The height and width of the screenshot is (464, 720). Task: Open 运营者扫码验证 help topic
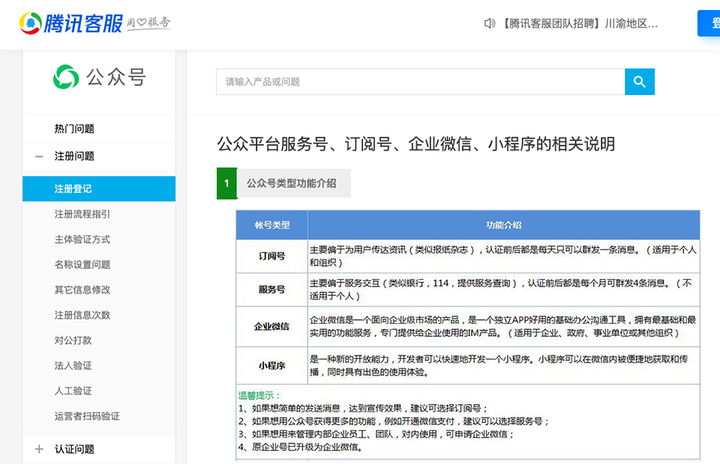click(x=87, y=416)
